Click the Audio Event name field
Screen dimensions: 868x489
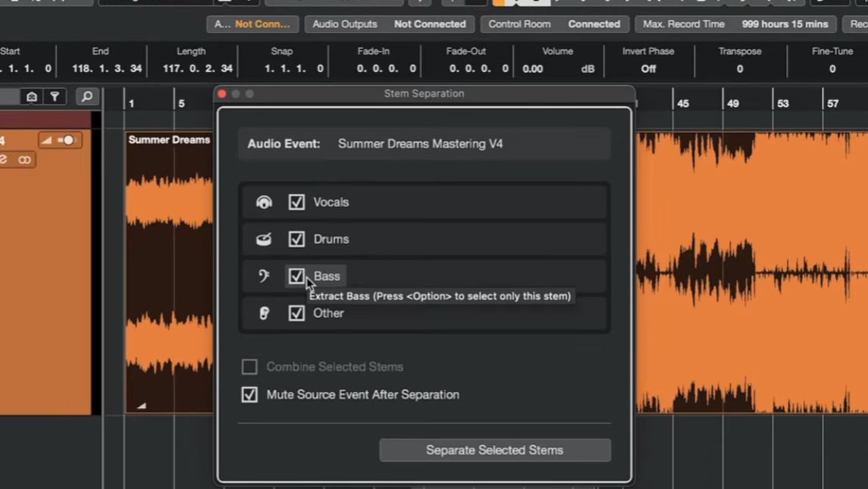pyautogui.click(x=424, y=144)
